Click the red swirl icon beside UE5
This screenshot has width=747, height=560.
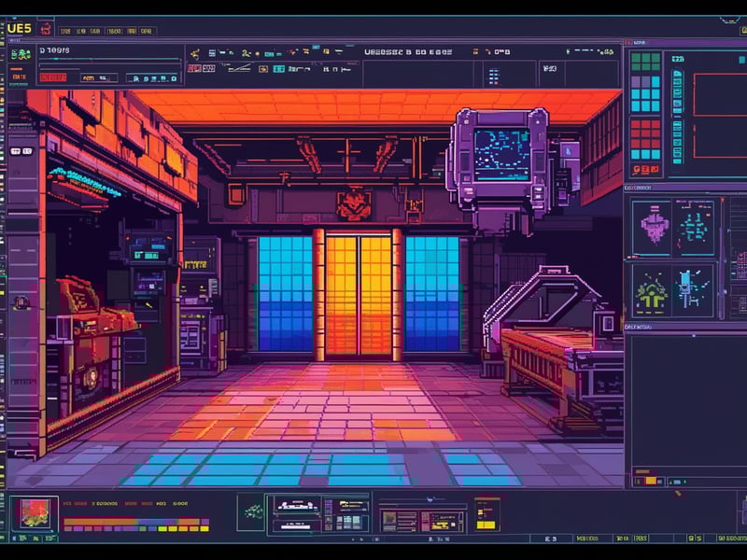click(46, 29)
